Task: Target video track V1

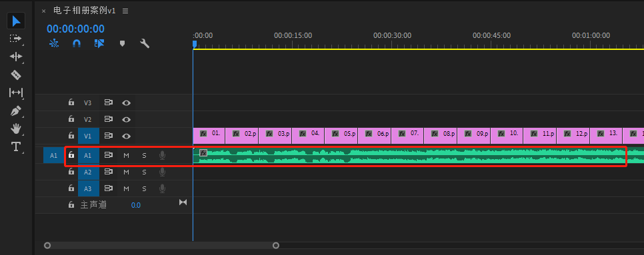Action: tap(88, 136)
